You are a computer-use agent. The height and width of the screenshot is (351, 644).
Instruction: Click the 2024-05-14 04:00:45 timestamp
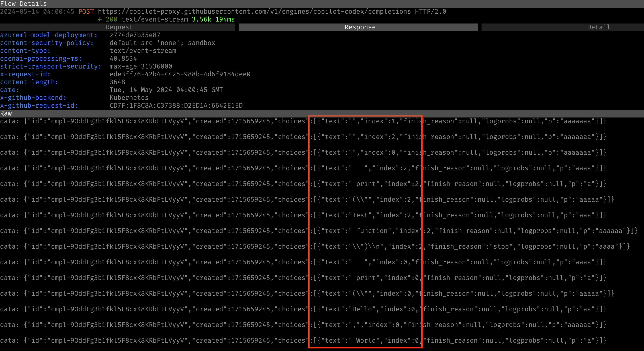click(x=37, y=12)
